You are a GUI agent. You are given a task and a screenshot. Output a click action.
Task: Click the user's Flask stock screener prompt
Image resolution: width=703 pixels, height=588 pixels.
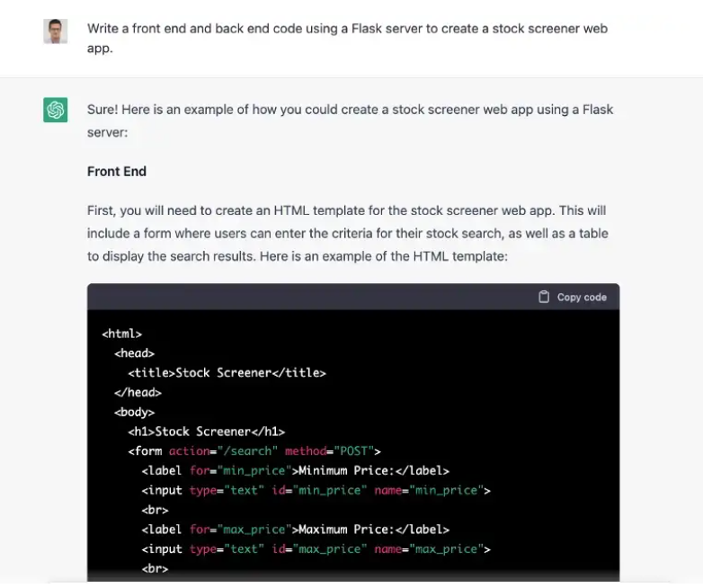(347, 38)
